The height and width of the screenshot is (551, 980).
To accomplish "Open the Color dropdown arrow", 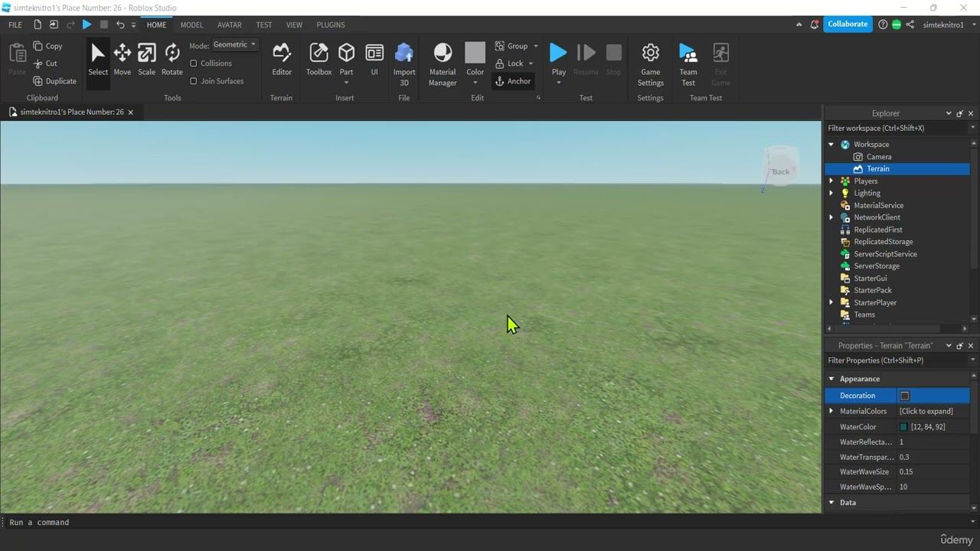I will click(x=475, y=83).
